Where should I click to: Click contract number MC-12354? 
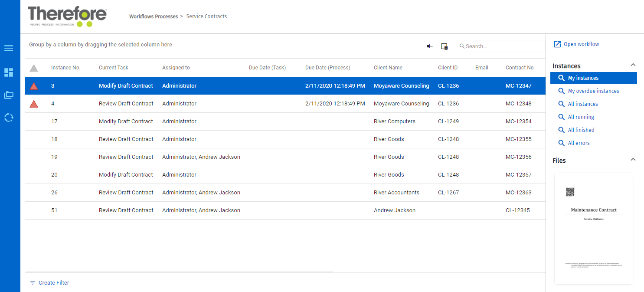pyautogui.click(x=519, y=121)
